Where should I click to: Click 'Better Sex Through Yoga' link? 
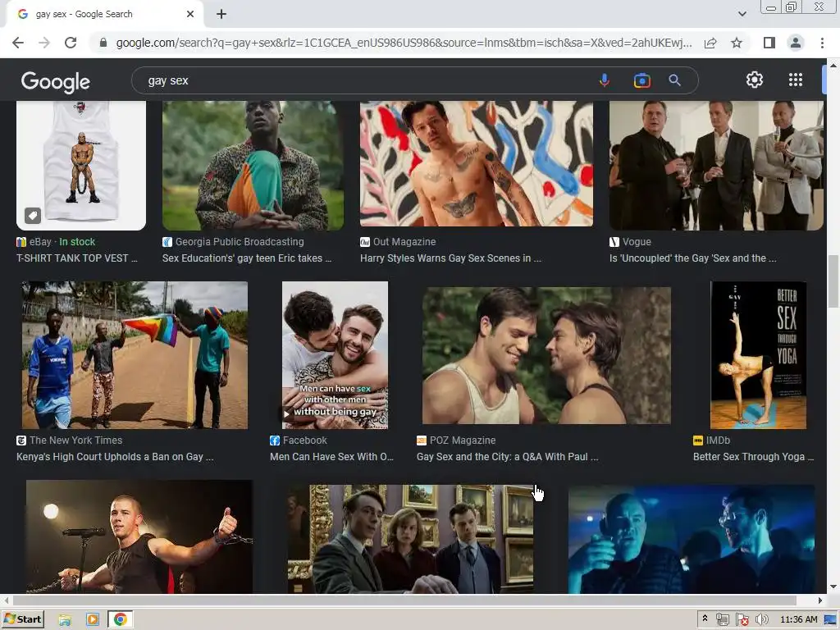point(753,457)
